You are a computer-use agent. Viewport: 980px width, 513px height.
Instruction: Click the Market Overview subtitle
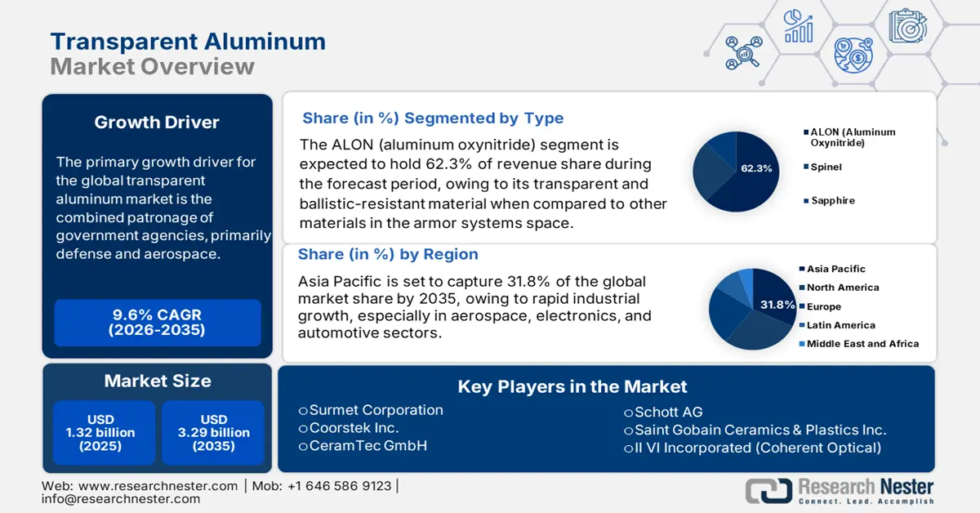coord(152,66)
